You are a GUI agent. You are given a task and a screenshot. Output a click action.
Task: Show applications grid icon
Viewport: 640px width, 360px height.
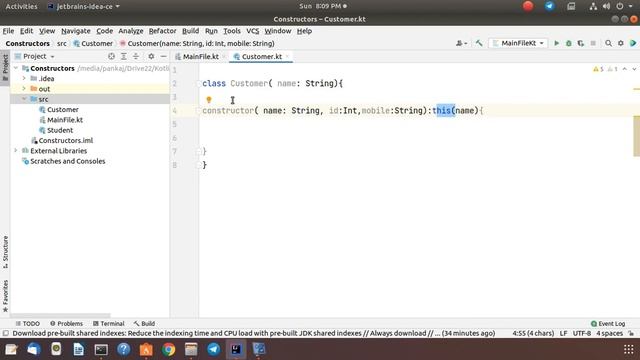[629, 349]
